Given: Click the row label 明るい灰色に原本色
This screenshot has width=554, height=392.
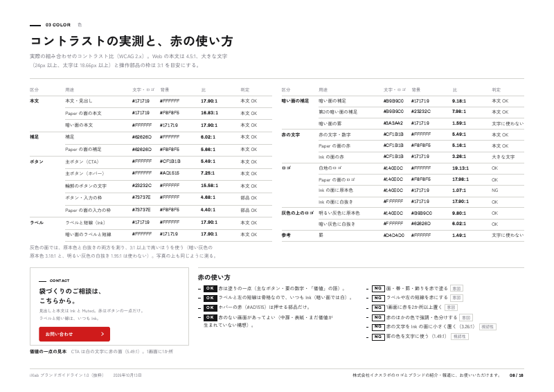Looking at the screenshot, I should [339, 213].
